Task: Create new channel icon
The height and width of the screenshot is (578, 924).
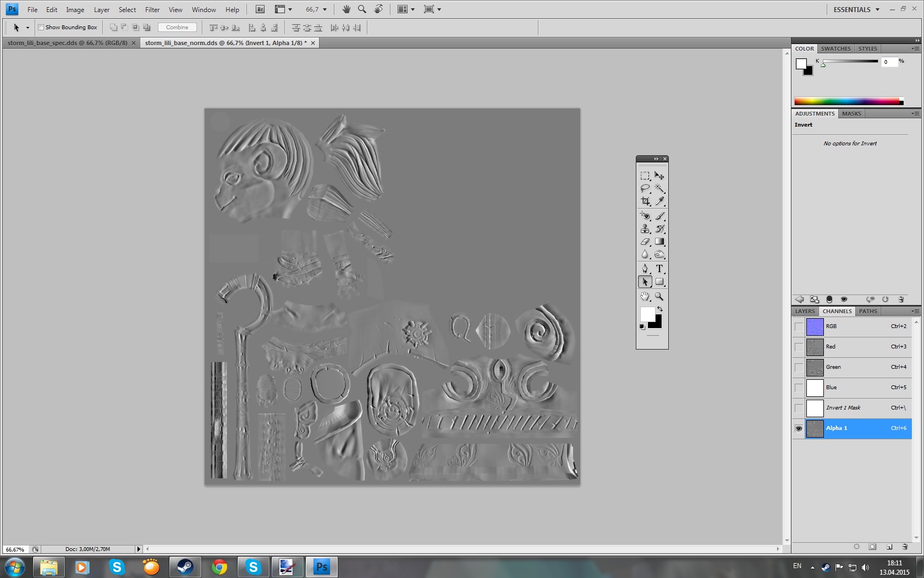Action: 889,547
